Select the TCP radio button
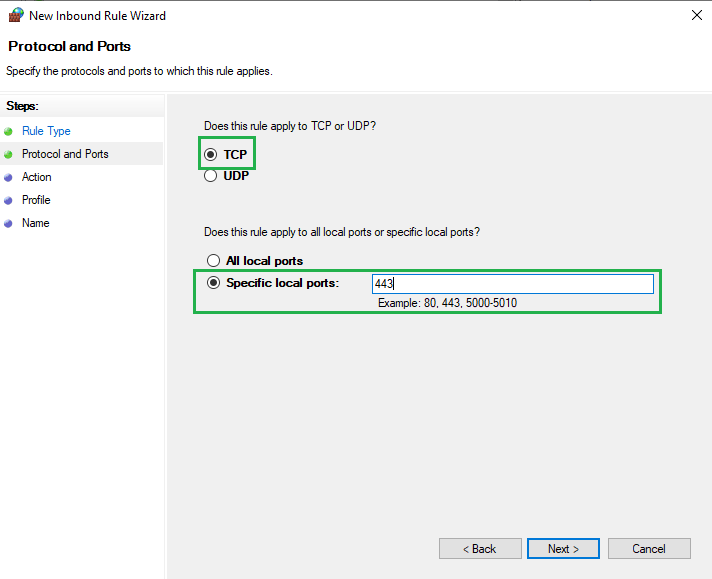The width and height of the screenshot is (712, 579). tap(210, 154)
